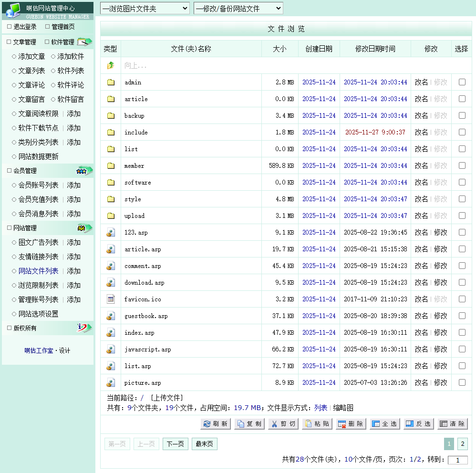Expand the 会员管理 section in sidebar
The image size is (476, 473).
point(25,171)
